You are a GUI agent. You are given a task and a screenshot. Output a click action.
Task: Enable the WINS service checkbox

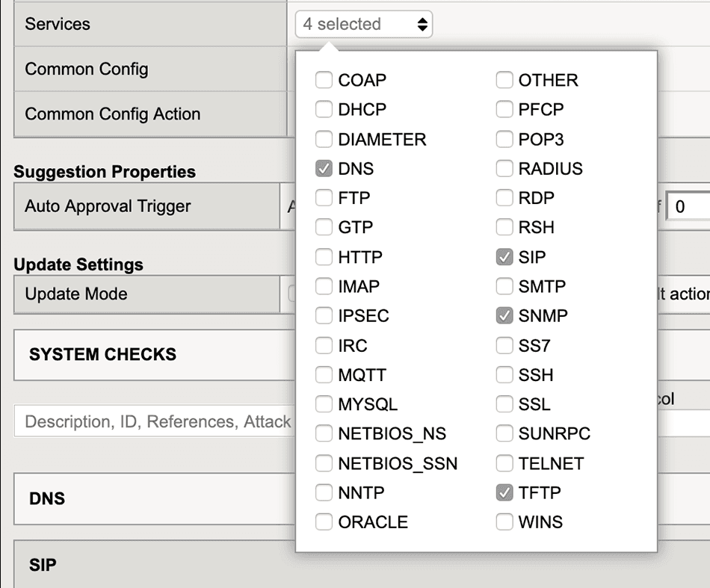tap(504, 522)
